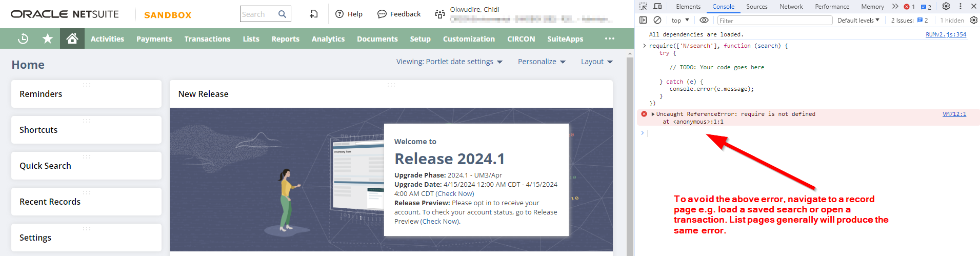Show the console sidebar icon
Viewport: 980px width, 256px height.
[643, 20]
